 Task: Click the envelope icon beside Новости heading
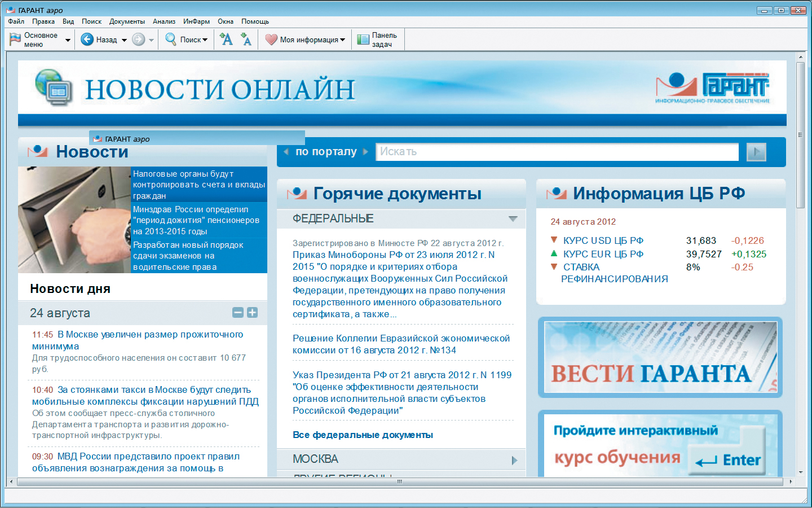point(38,151)
